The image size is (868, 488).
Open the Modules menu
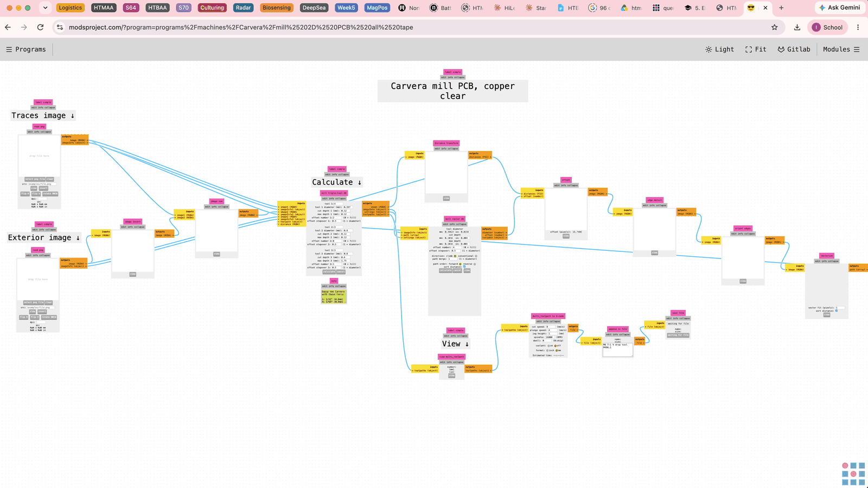click(841, 49)
